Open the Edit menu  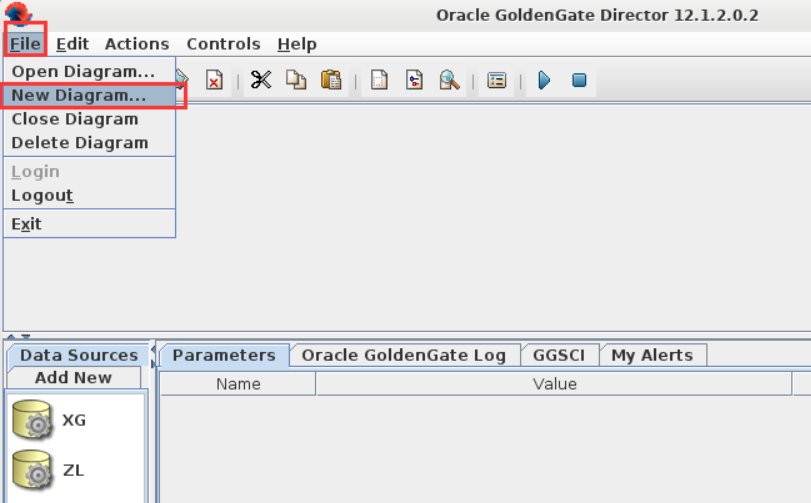click(72, 44)
